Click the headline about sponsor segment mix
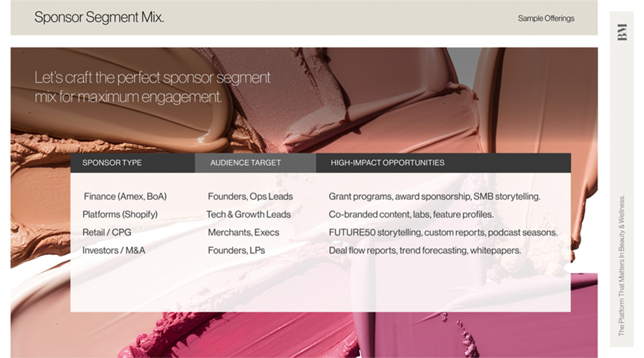 tap(152, 87)
